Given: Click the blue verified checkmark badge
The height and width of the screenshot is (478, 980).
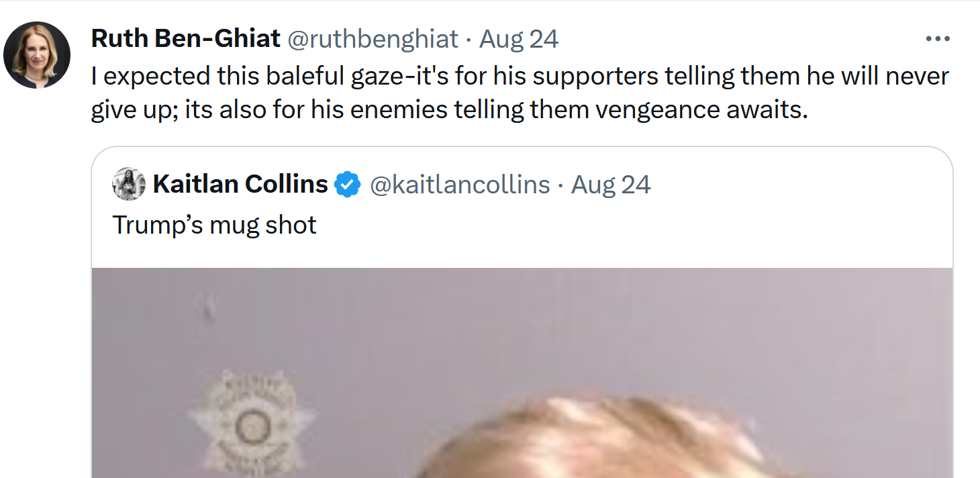Looking at the screenshot, I should (x=348, y=184).
